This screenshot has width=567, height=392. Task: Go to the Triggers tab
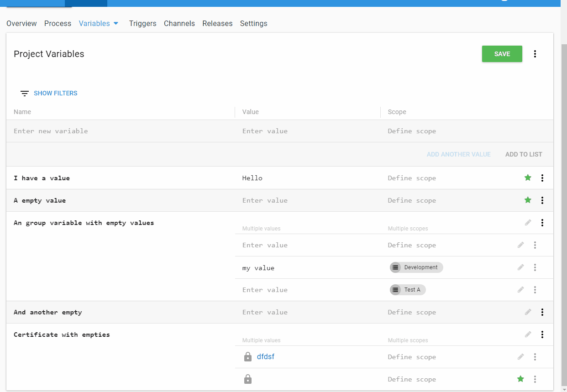[142, 23]
